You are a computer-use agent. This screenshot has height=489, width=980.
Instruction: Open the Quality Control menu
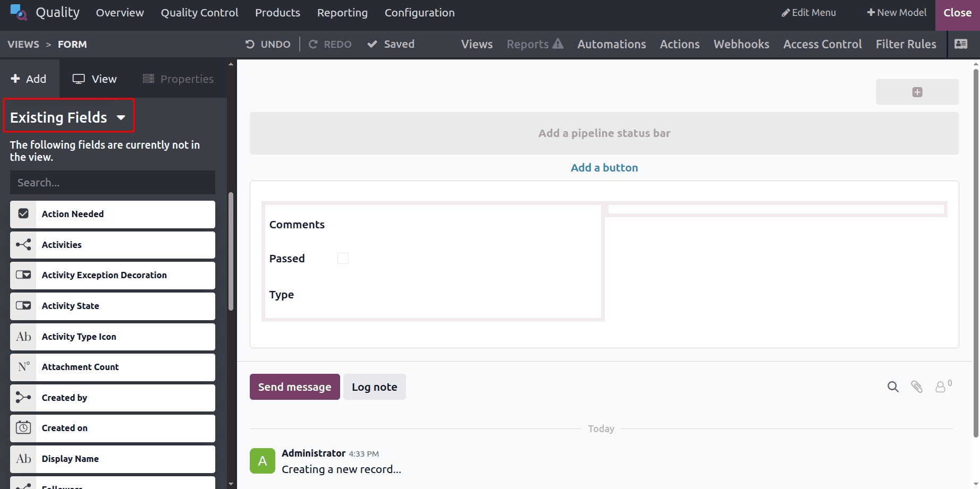tap(199, 12)
